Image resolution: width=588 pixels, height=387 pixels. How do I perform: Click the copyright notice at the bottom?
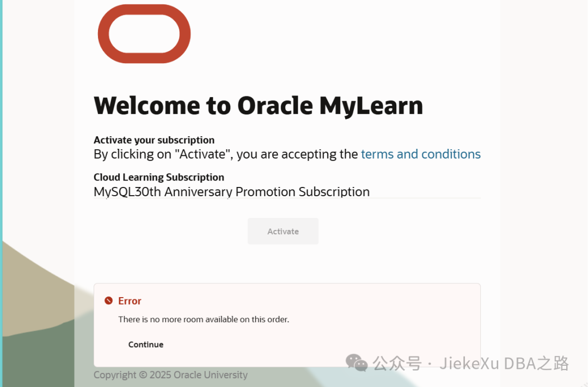pyautogui.click(x=170, y=375)
